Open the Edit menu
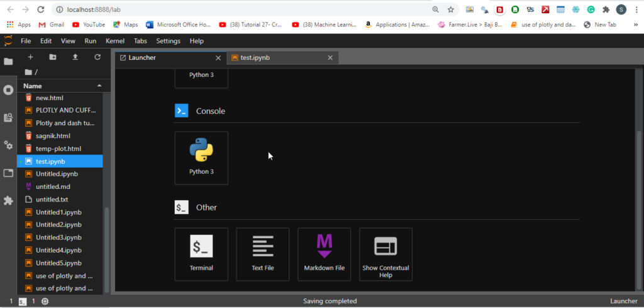The height and width of the screenshot is (308, 644). tap(46, 41)
